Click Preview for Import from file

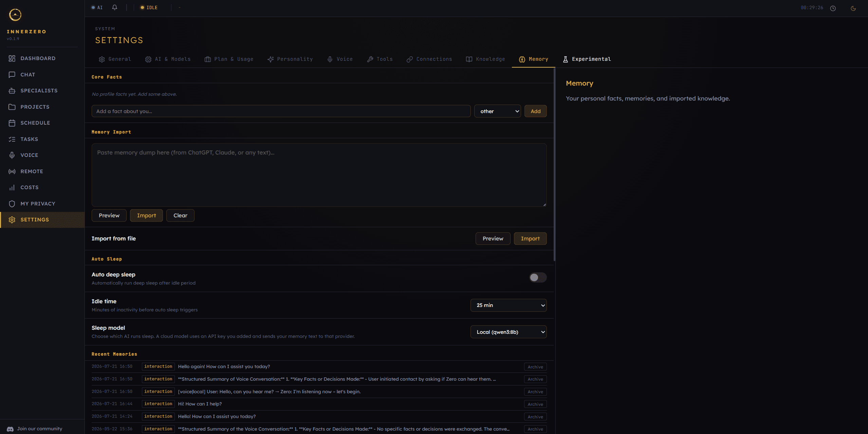[493, 239]
